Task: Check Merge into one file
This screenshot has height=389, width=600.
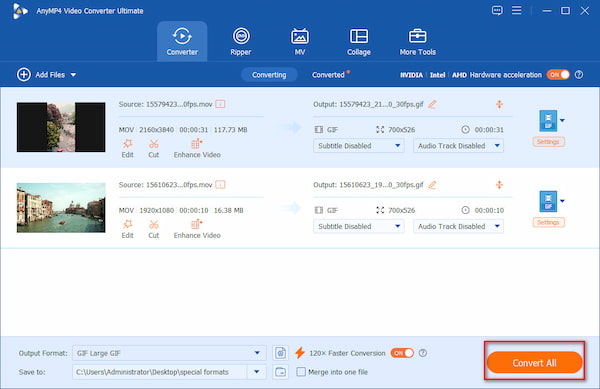Action: (x=301, y=372)
